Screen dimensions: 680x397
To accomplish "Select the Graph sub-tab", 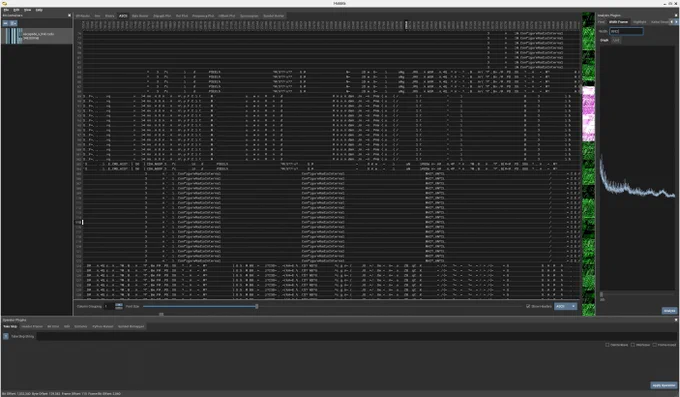I will (x=604, y=40).
